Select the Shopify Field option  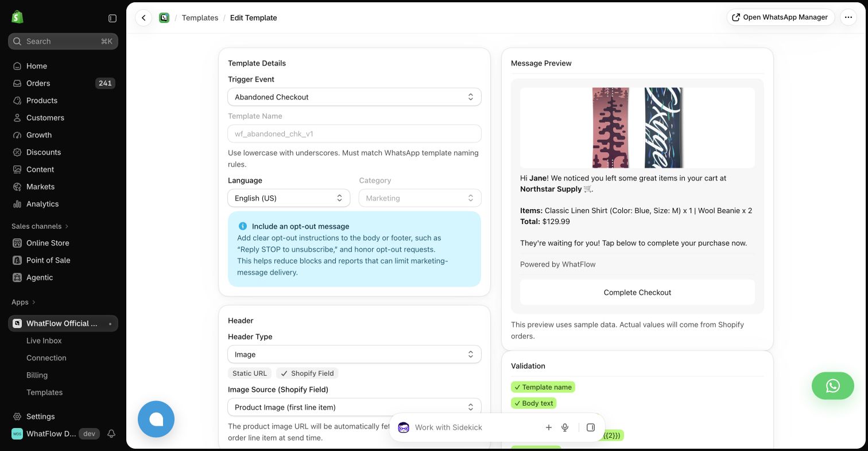tap(307, 373)
